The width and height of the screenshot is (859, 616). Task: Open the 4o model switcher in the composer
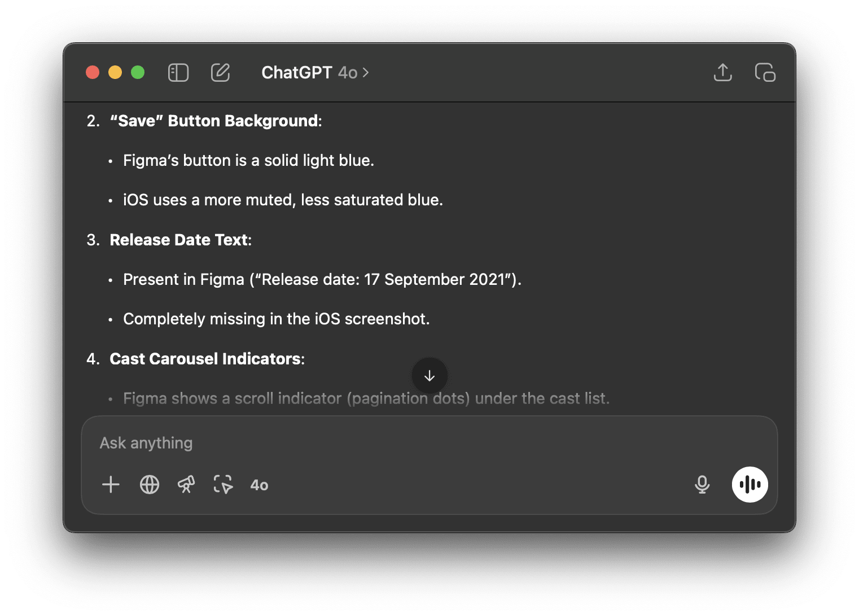click(x=259, y=485)
